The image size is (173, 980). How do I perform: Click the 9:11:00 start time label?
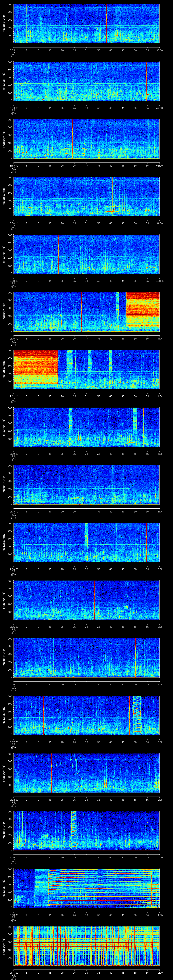[x=14, y=972]
